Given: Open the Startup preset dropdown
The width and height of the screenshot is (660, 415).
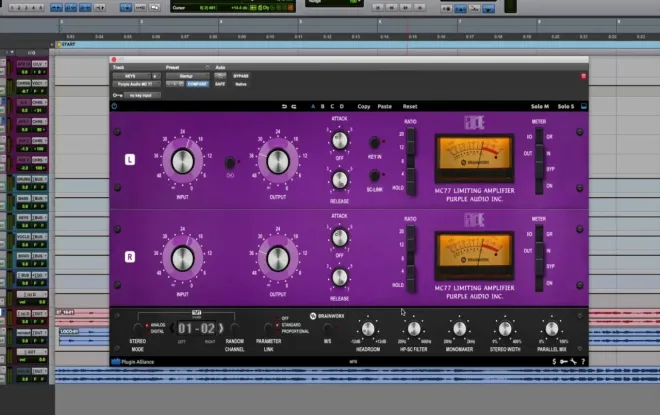Looking at the screenshot, I should [187, 76].
